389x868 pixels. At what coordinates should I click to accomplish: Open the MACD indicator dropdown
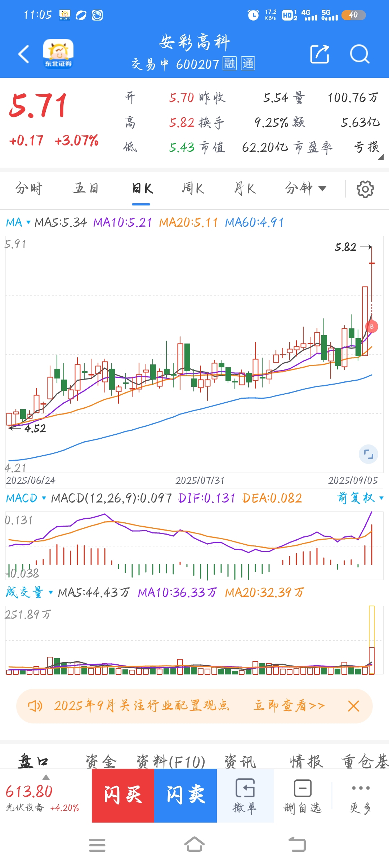tap(26, 498)
